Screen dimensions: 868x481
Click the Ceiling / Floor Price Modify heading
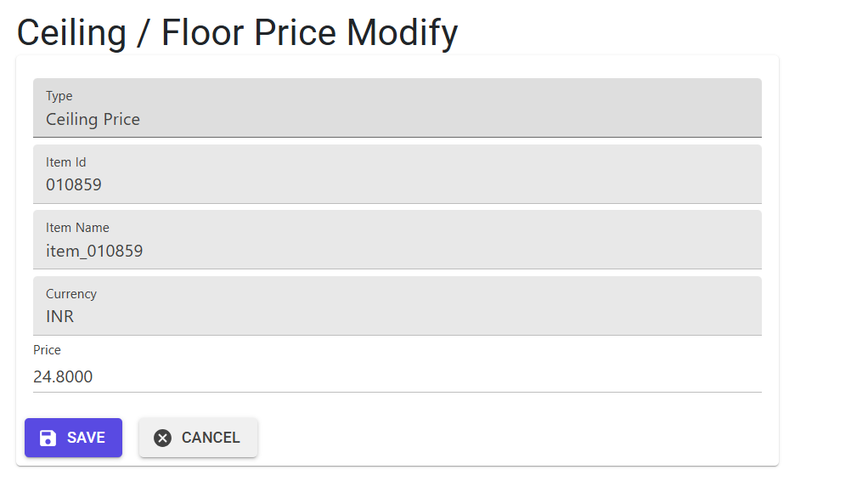coord(238,33)
